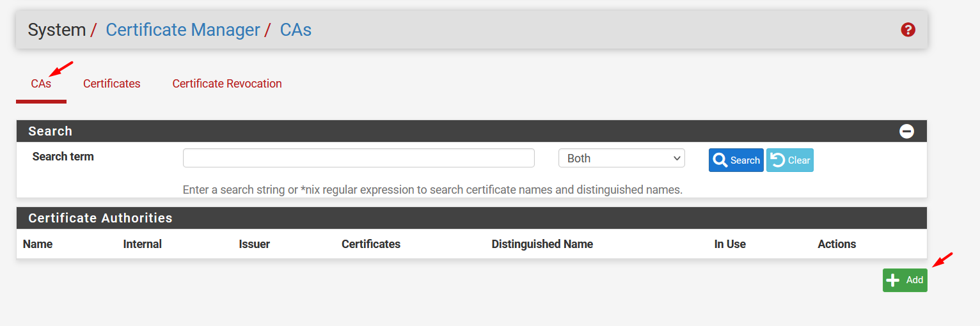Click the CAs breadcrumb link

pyautogui.click(x=296, y=30)
